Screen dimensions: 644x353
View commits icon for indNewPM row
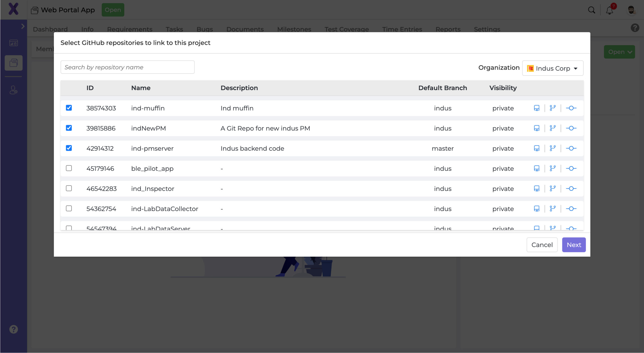pos(571,128)
